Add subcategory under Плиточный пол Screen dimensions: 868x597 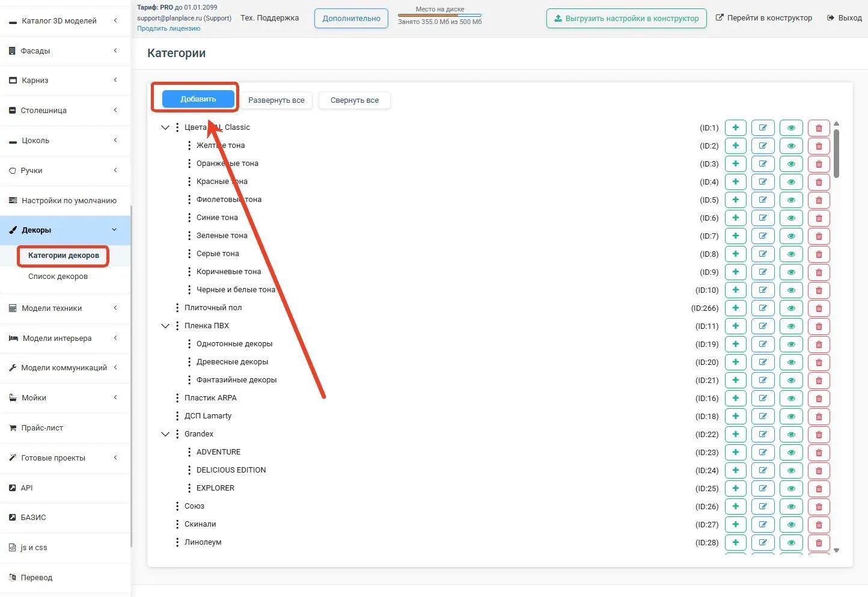pyautogui.click(x=735, y=308)
